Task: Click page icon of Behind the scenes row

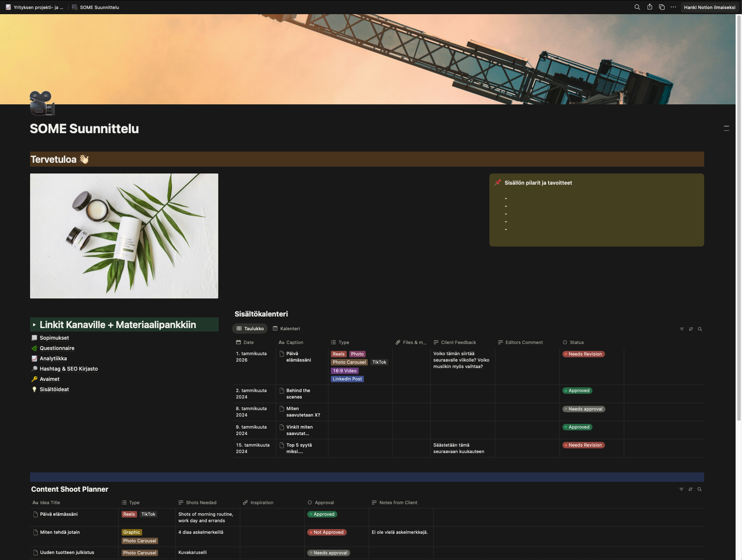Action: 282,391
